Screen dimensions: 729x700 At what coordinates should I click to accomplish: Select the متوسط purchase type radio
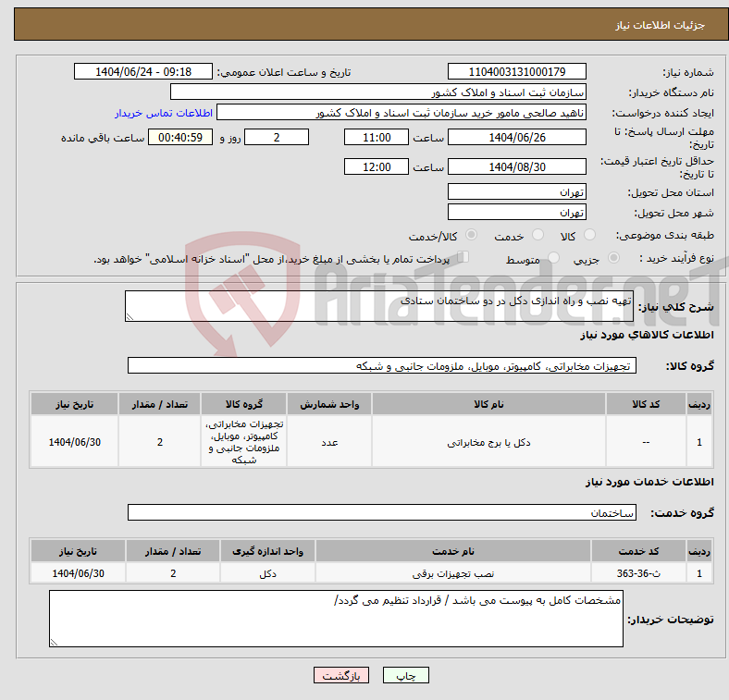[553, 257]
